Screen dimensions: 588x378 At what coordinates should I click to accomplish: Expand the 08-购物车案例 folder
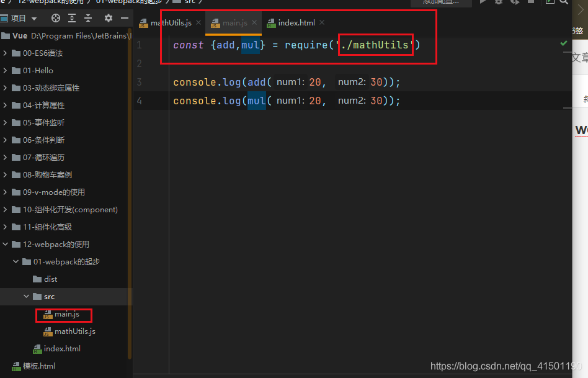click(x=5, y=174)
